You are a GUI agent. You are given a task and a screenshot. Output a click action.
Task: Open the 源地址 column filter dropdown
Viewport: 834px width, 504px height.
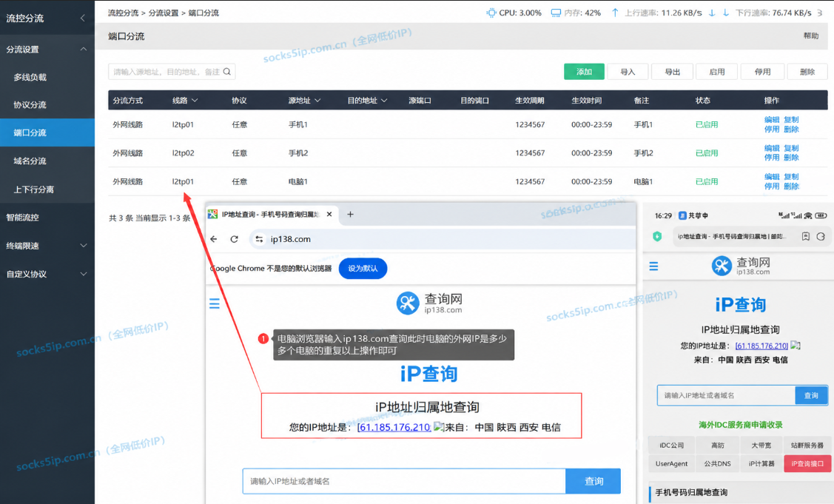click(317, 100)
